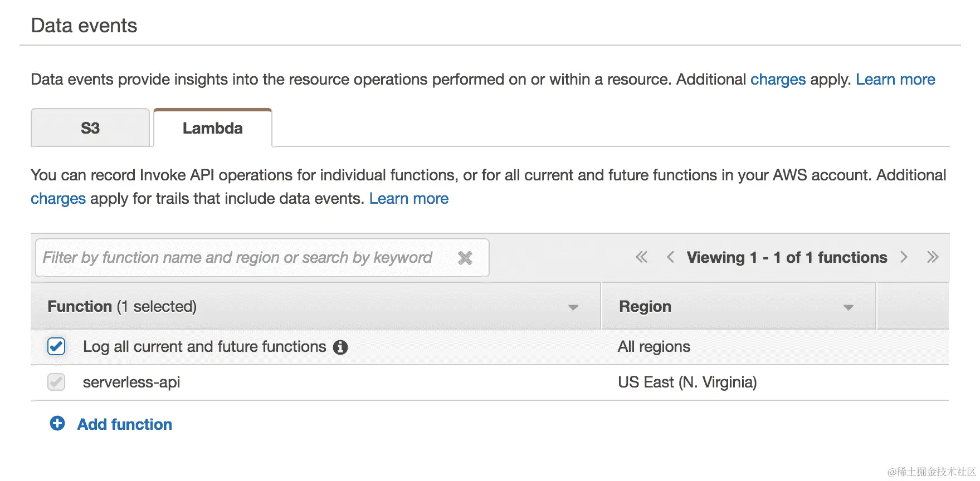Uncheck Log all current and future functions
Viewport: 980px width, 481px height.
pos(56,346)
